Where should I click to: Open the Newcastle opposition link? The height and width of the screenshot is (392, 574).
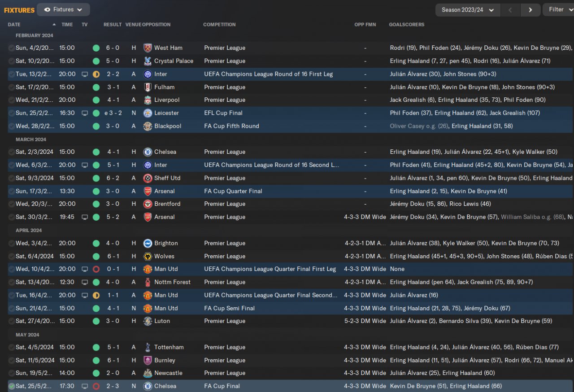click(168, 373)
